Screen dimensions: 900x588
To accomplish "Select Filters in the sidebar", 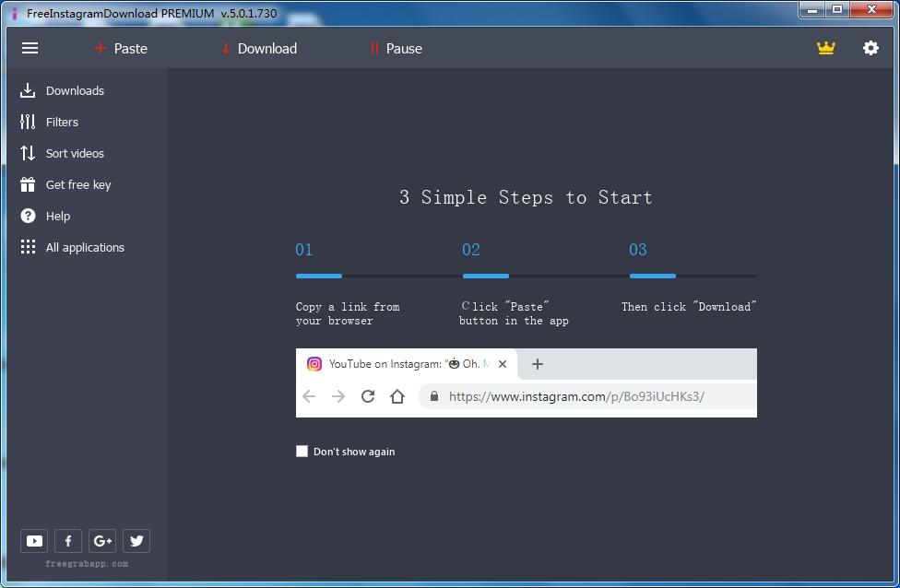I will [62, 122].
